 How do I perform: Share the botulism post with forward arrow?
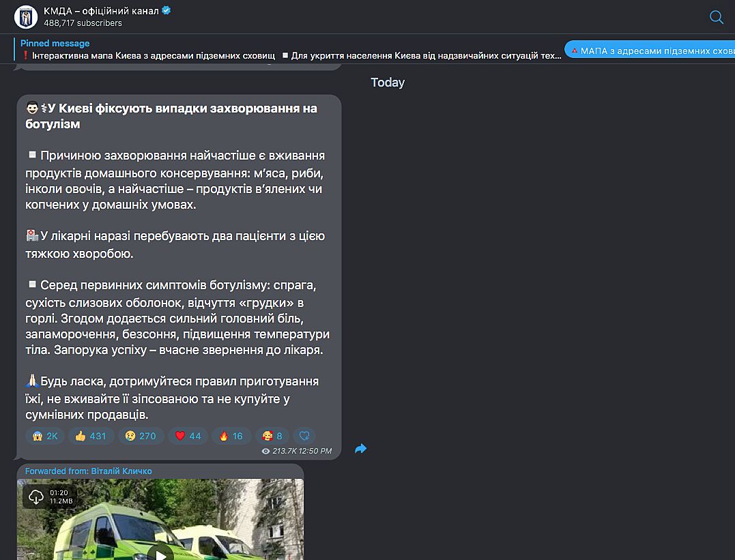[360, 448]
